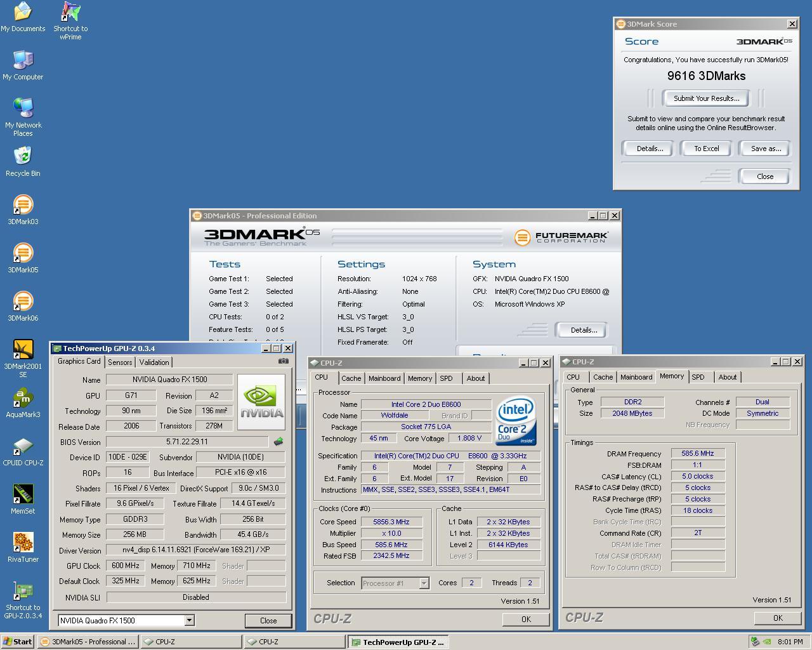This screenshot has width=812, height=650.
Task: Click Save as button
Action: [766, 149]
